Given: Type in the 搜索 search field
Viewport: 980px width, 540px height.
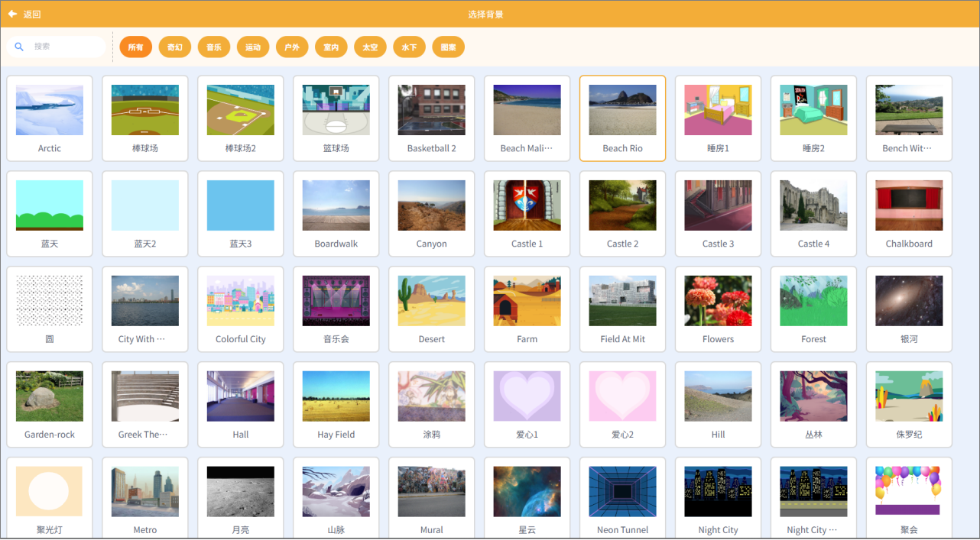Looking at the screenshot, I should click(65, 47).
